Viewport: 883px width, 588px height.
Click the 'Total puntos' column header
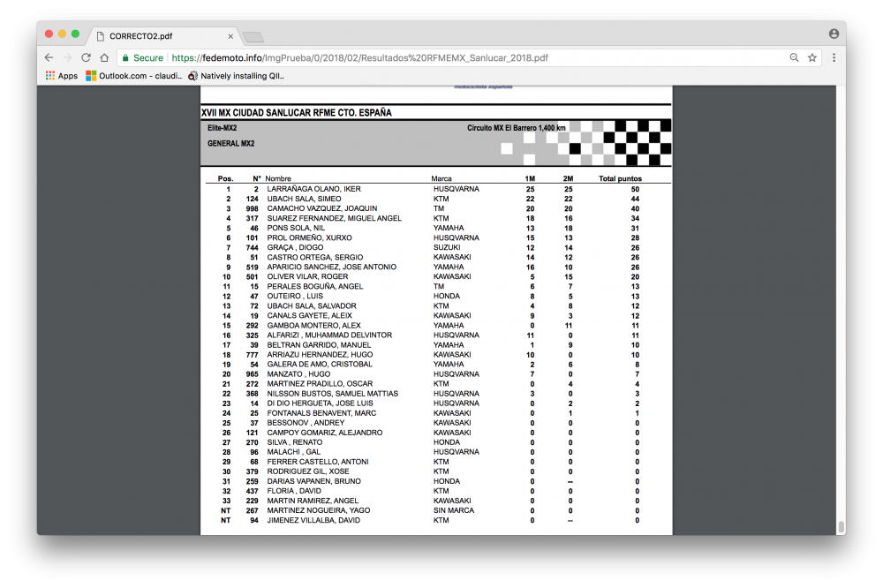(x=620, y=178)
